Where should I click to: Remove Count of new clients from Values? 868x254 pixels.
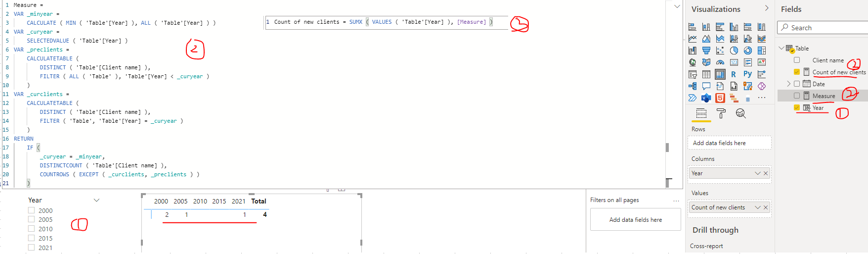click(766, 207)
